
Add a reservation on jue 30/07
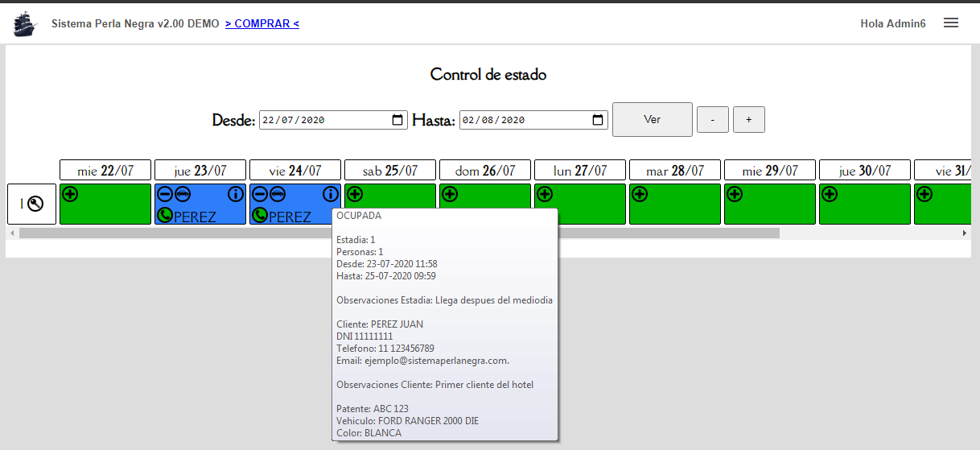coord(830,194)
